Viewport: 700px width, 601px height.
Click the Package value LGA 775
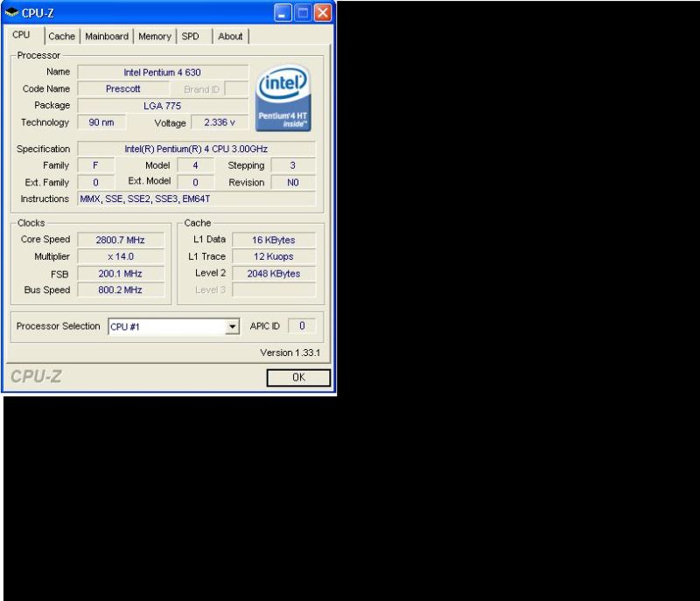click(163, 106)
